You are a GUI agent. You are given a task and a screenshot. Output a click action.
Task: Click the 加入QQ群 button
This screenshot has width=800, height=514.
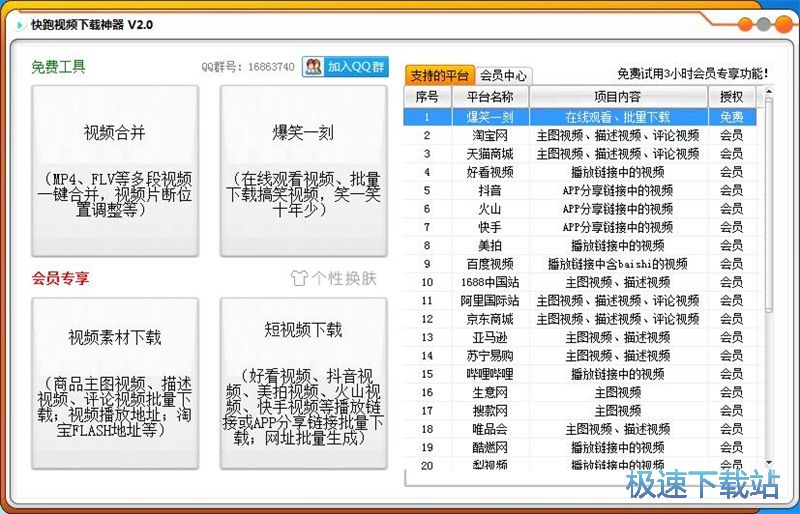click(x=345, y=67)
